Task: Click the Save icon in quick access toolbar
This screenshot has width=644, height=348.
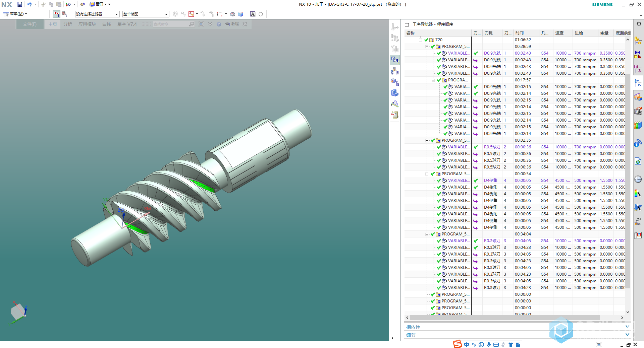Action: pyautogui.click(x=20, y=4)
